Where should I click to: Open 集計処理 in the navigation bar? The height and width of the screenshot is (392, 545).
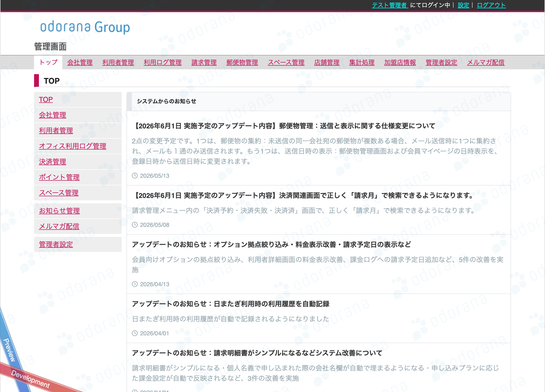coord(362,62)
